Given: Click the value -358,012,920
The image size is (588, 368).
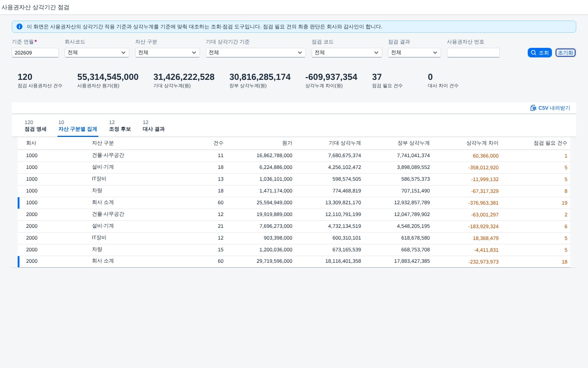Looking at the screenshot, I should [483, 167].
